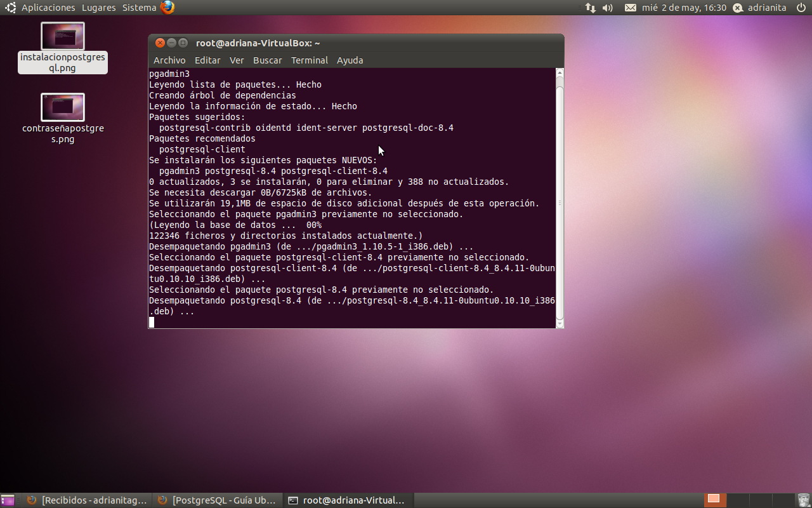Open the Aplicaciones menu
This screenshot has height=508, width=812.
tap(48, 8)
